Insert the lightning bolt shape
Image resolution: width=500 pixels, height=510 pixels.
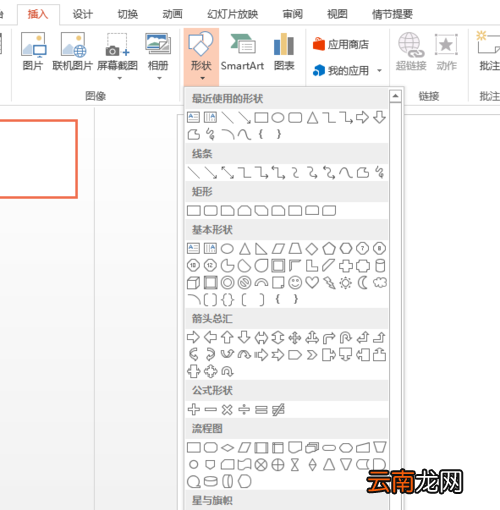coord(329,283)
